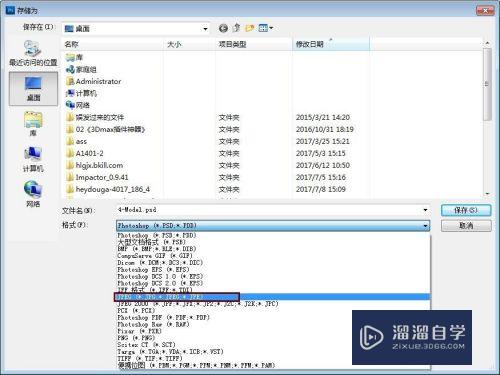This screenshot has height=375, width=500.
Task: Sort files by the 修改日期 column
Action: point(331,44)
